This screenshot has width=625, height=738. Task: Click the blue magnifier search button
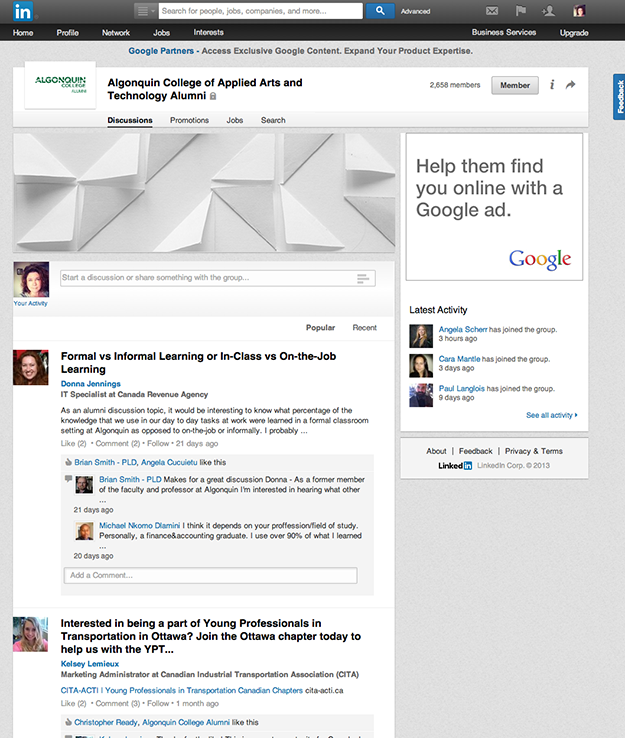380,11
